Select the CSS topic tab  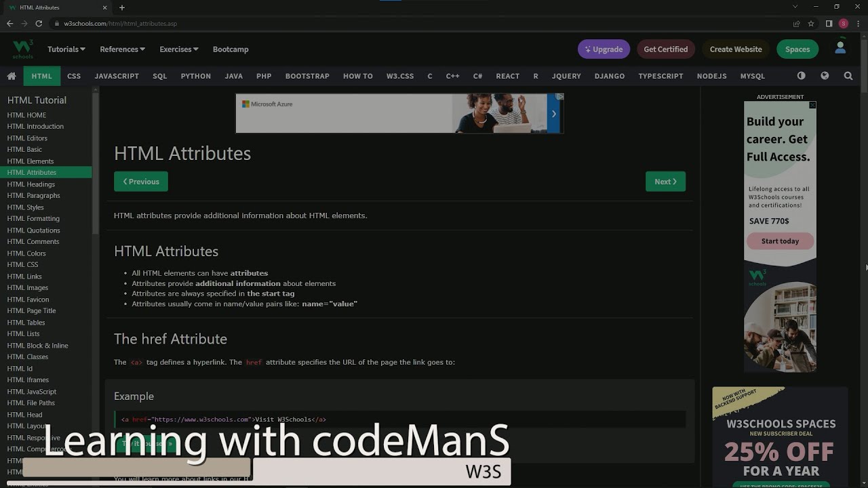click(74, 76)
